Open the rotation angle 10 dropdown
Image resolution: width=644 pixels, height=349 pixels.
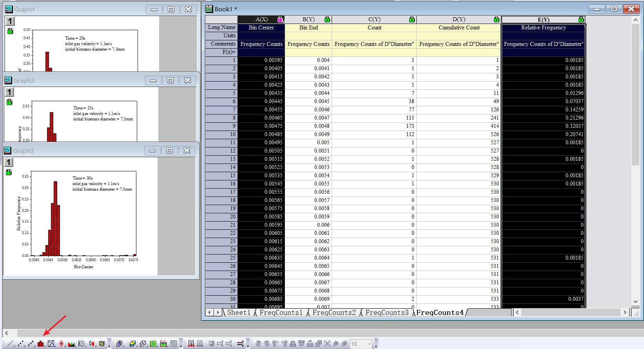coord(369,344)
